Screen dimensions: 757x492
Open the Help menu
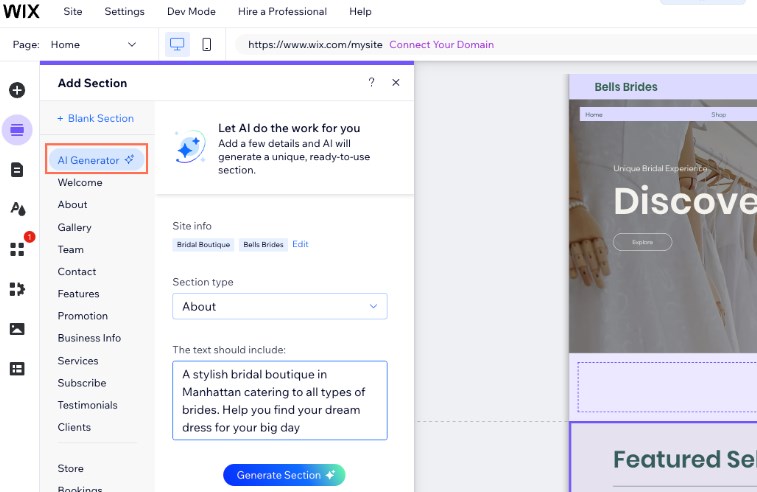(360, 12)
